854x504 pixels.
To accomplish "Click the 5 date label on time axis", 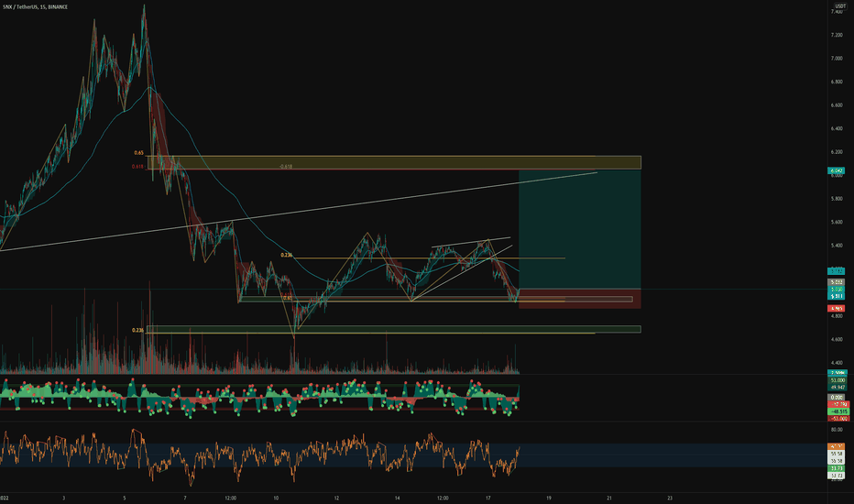I will click(125, 498).
